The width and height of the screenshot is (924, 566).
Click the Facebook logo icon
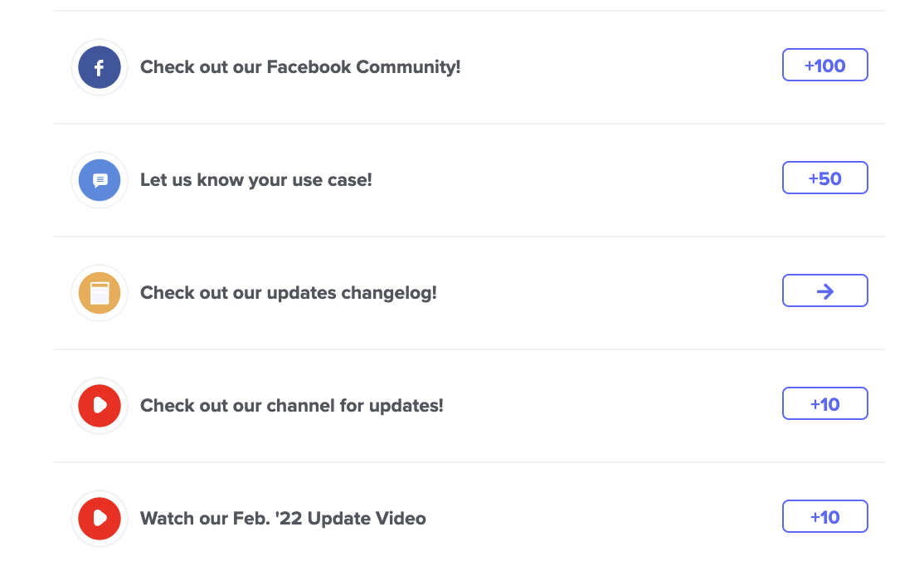tap(100, 67)
